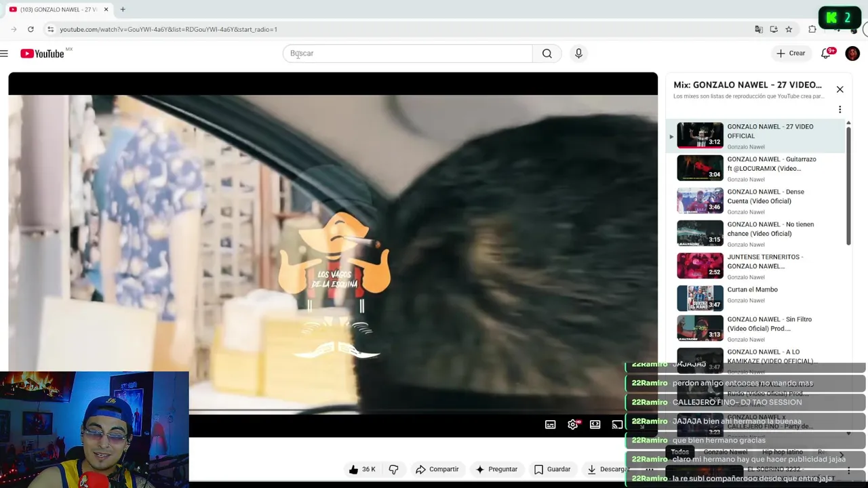This screenshot has height=488, width=868.
Task: View site information icon in address bar
Action: click(50, 29)
